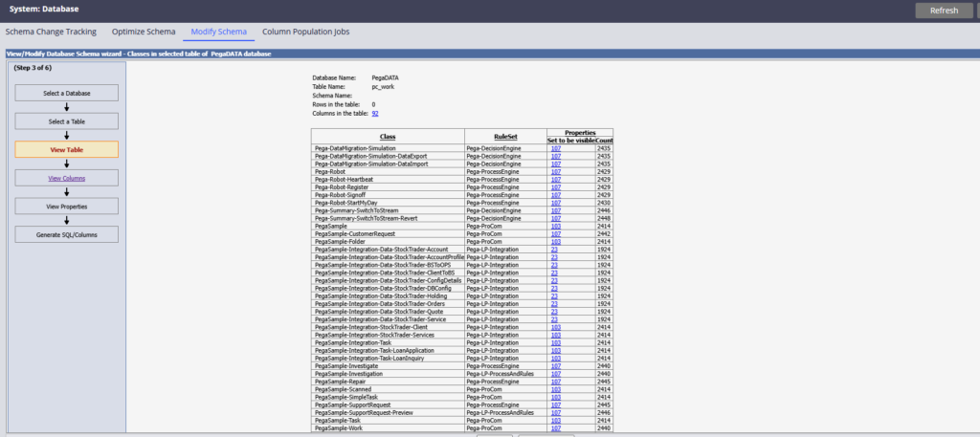Click count 2448 in SwitchToStream-Revert row
This screenshot has height=437, width=980.
click(604, 218)
